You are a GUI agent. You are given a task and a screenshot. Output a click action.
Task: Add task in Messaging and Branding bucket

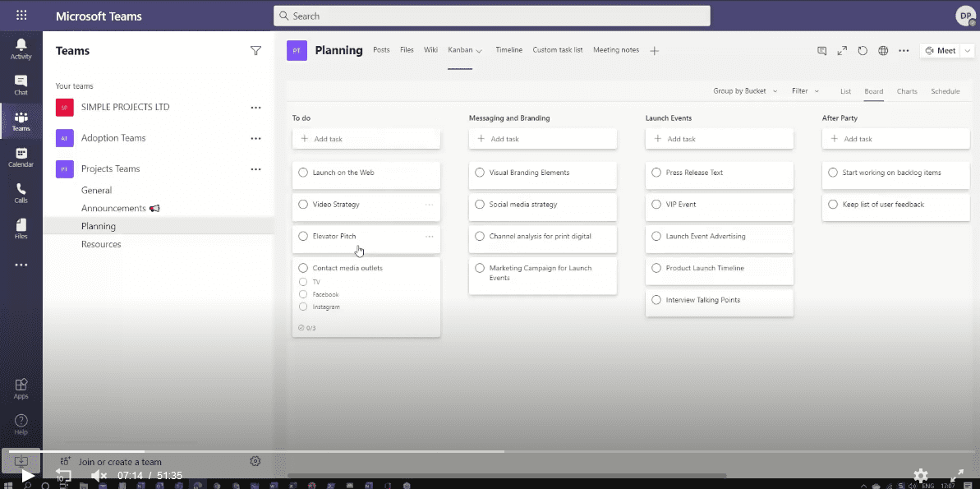[542, 139]
